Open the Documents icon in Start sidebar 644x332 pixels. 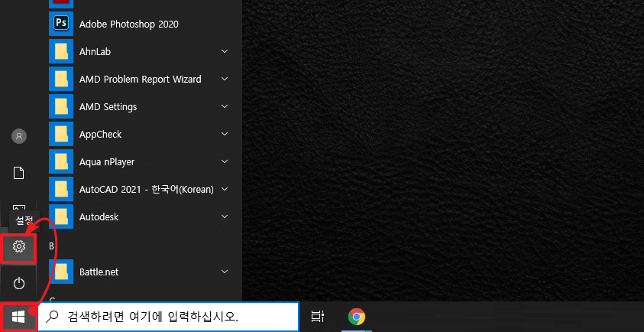(x=19, y=173)
